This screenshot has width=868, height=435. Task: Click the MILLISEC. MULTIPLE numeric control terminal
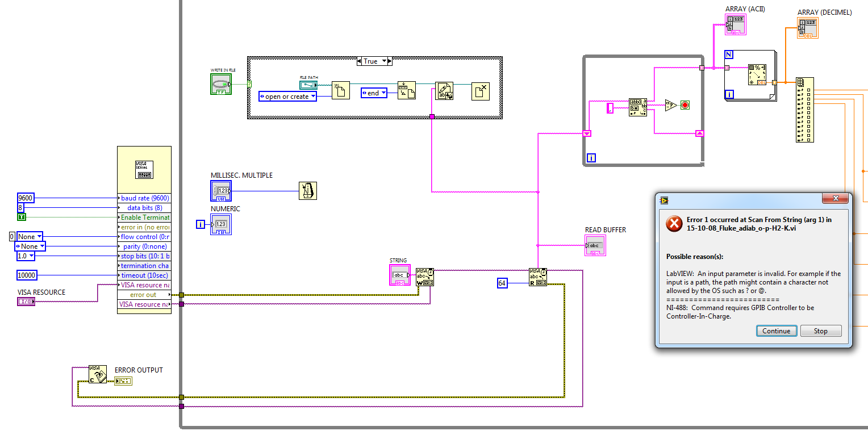pos(222,191)
